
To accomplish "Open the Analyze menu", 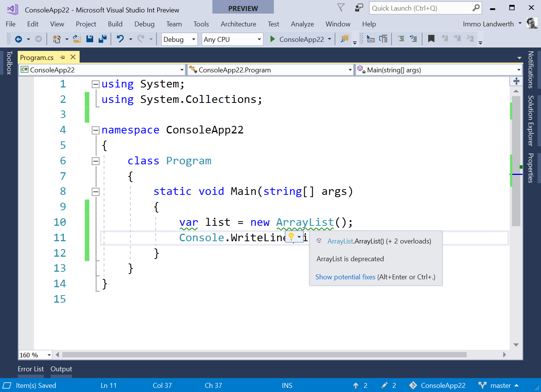I will pos(302,24).
